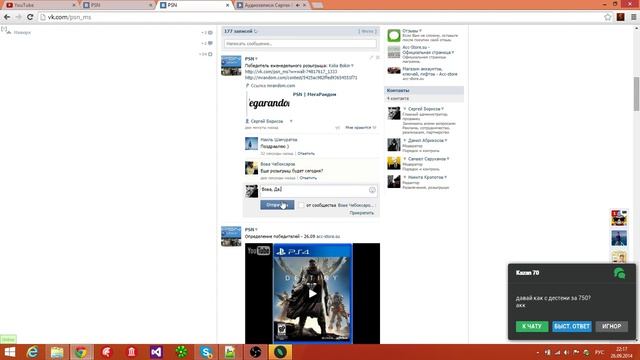Image resolution: width=640 pixels, height=360 pixels.
Task: Open 'Магазин аккаунтов, ключей' Acc-store link
Action: [x=430, y=71]
